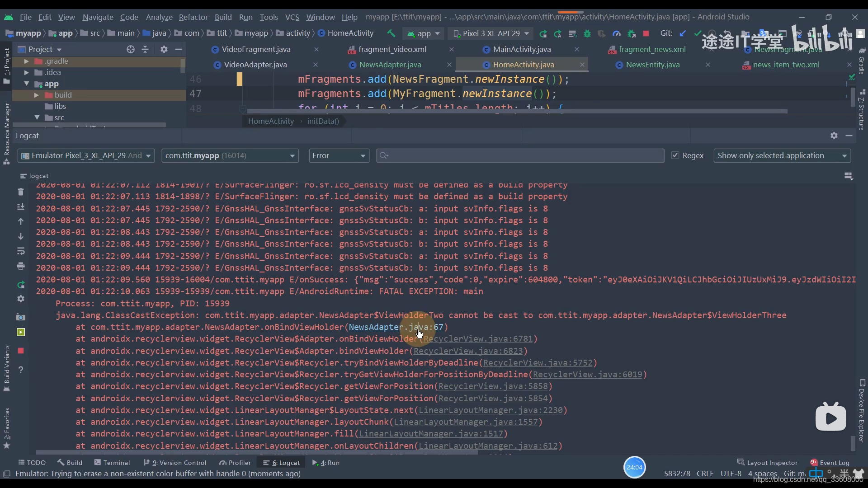This screenshot has width=868, height=488.
Task: Hide the Project panel with minus icon
Action: click(x=179, y=49)
